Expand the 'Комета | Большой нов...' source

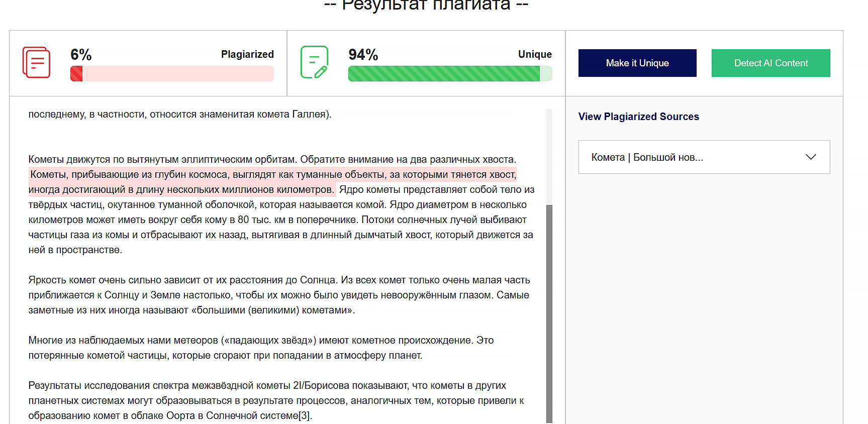pos(704,157)
